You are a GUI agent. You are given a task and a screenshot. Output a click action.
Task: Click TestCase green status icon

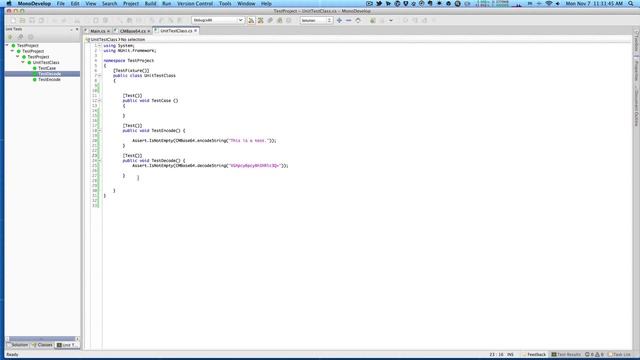(x=35, y=68)
